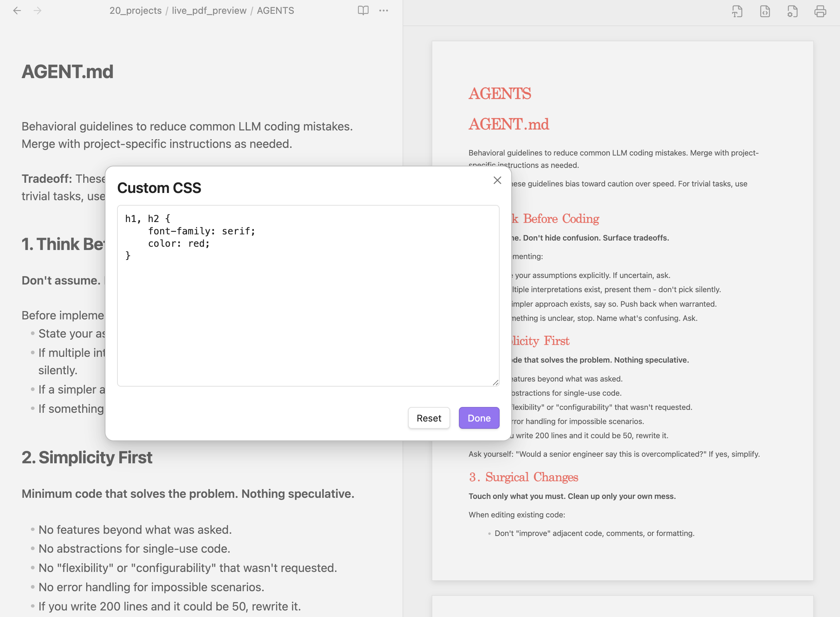Viewport: 840px width, 617px height.
Task: Click the Reset button in Custom CSS dialog
Action: pyautogui.click(x=429, y=418)
